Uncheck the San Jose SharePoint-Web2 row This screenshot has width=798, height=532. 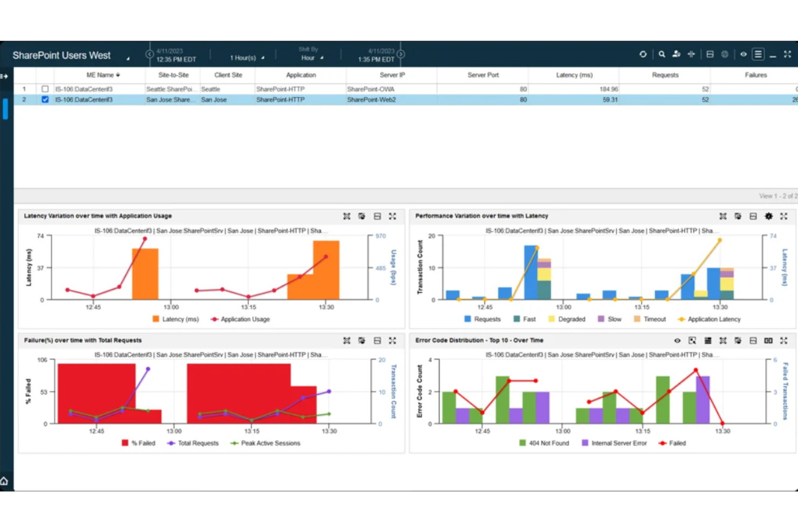coord(45,100)
